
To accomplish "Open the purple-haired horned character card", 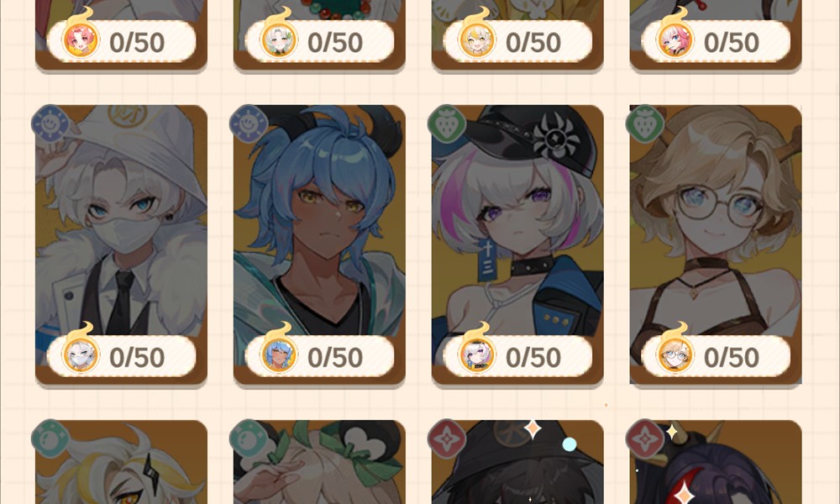I will tap(716, 462).
